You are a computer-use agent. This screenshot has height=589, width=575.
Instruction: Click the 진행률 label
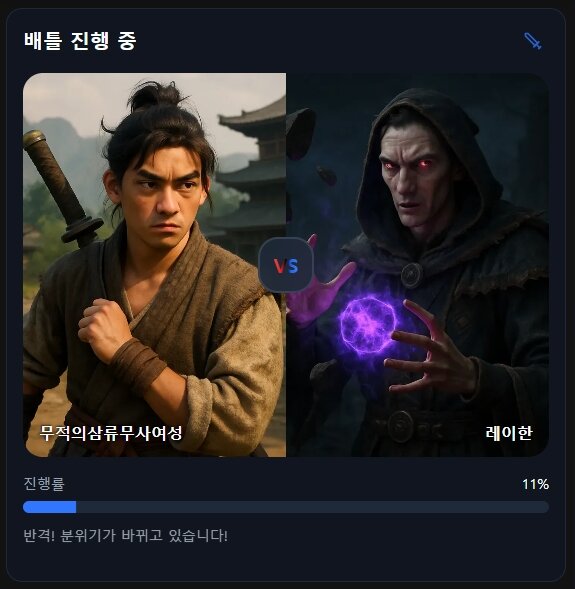[x=44, y=483]
